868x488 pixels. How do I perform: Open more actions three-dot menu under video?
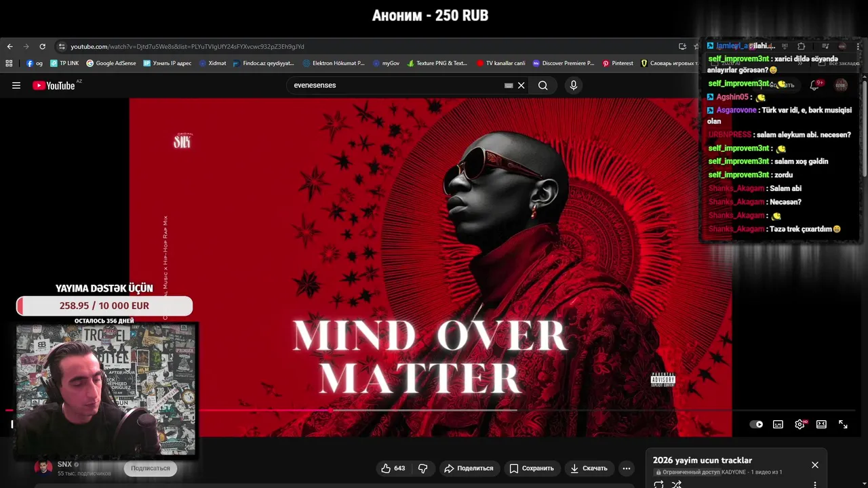click(627, 468)
